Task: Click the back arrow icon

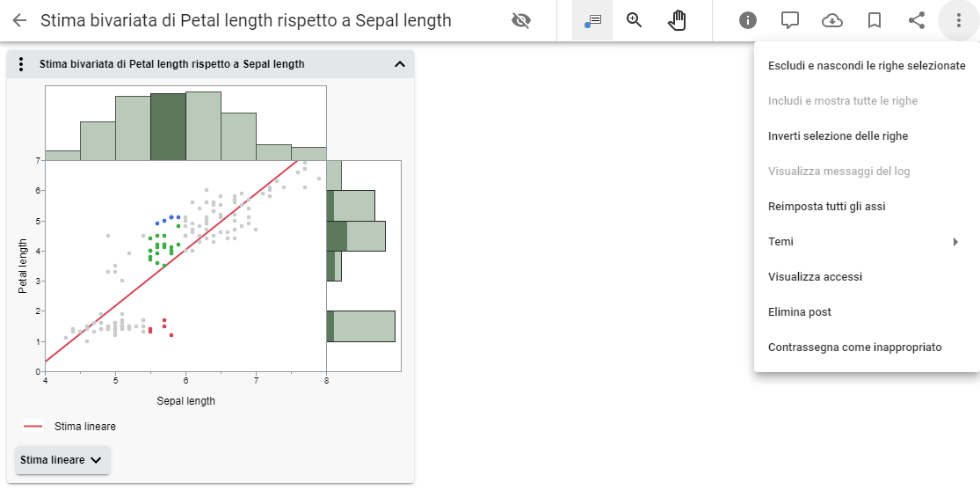Action: pyautogui.click(x=19, y=20)
